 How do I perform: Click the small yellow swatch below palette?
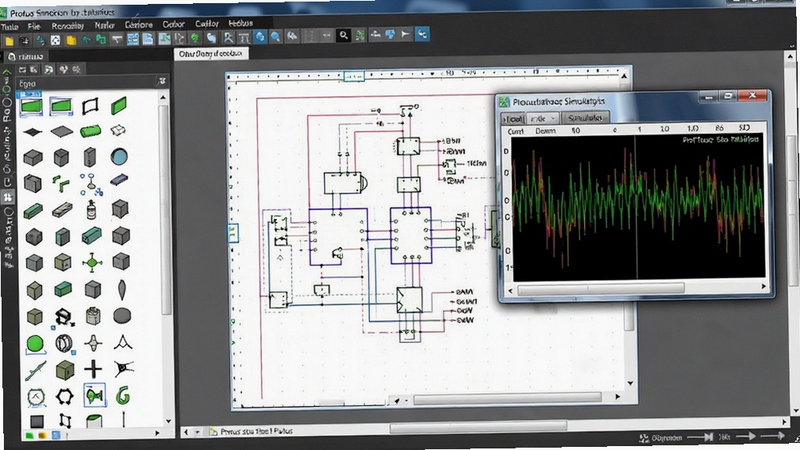point(43,435)
